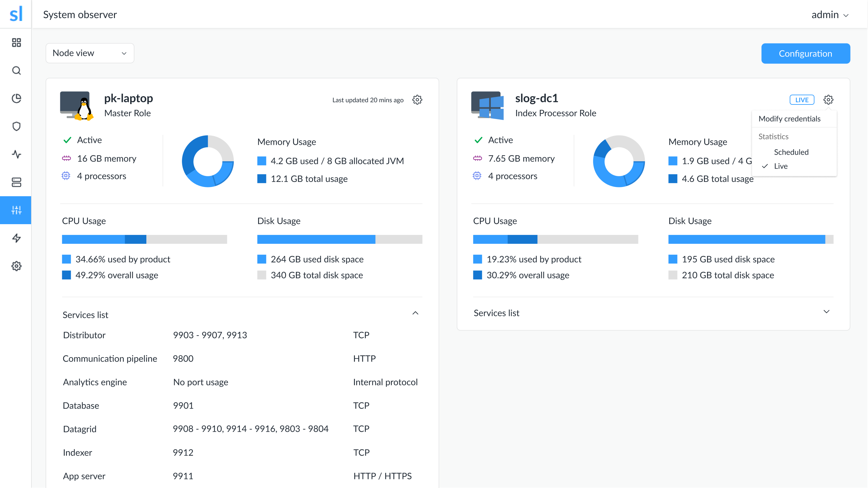
Task: Select the servers icon in the sidebar
Action: click(16, 182)
